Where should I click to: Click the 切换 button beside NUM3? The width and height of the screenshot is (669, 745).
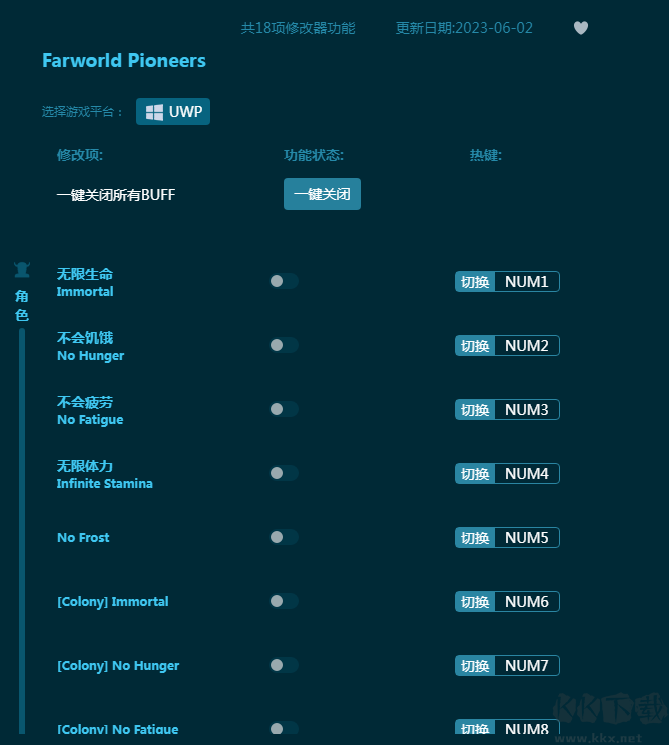475,410
